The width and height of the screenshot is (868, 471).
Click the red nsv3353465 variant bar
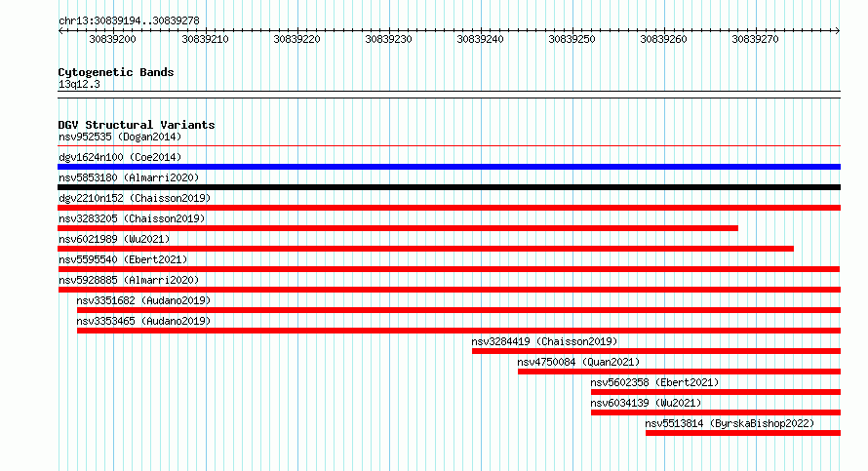pyautogui.click(x=459, y=331)
